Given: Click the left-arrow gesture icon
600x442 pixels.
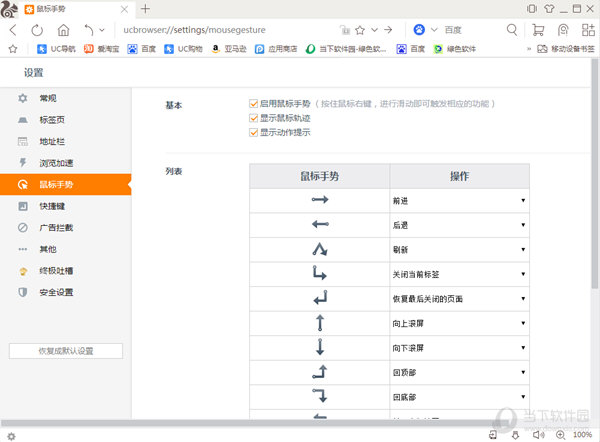Looking at the screenshot, I should (x=320, y=224).
